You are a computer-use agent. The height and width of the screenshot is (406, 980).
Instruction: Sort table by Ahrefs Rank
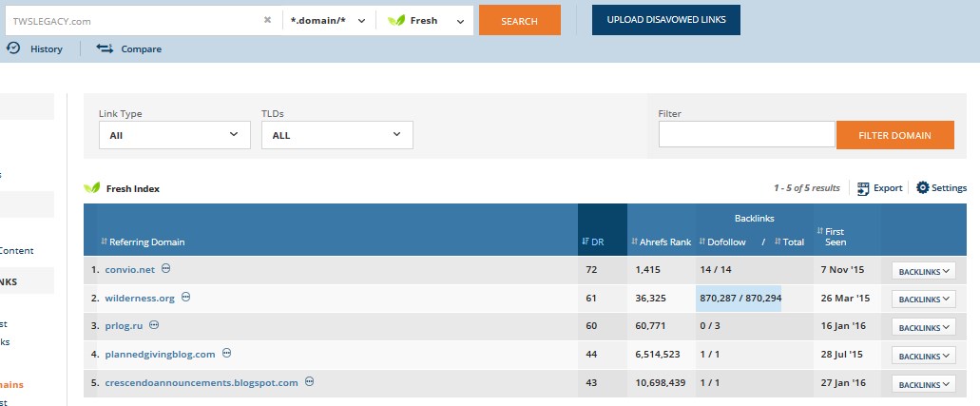point(662,242)
